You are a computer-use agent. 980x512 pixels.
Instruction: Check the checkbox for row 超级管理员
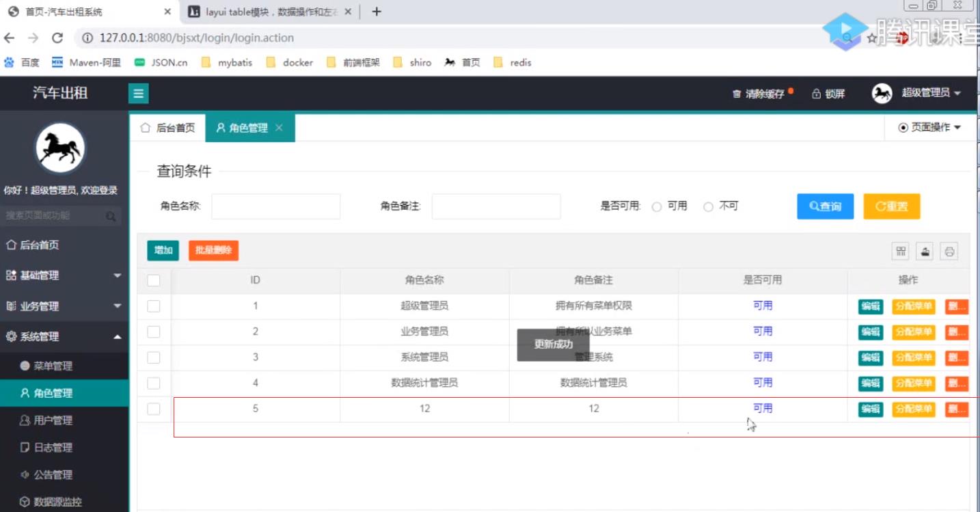[x=154, y=306]
